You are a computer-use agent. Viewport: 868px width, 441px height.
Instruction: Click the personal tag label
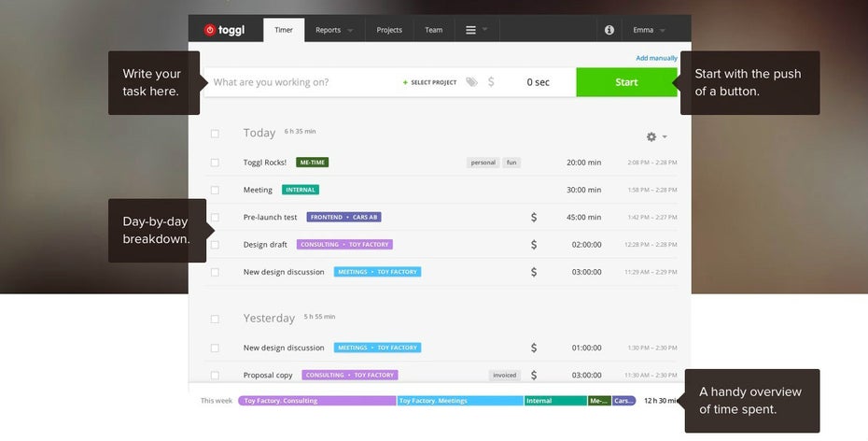[483, 163]
